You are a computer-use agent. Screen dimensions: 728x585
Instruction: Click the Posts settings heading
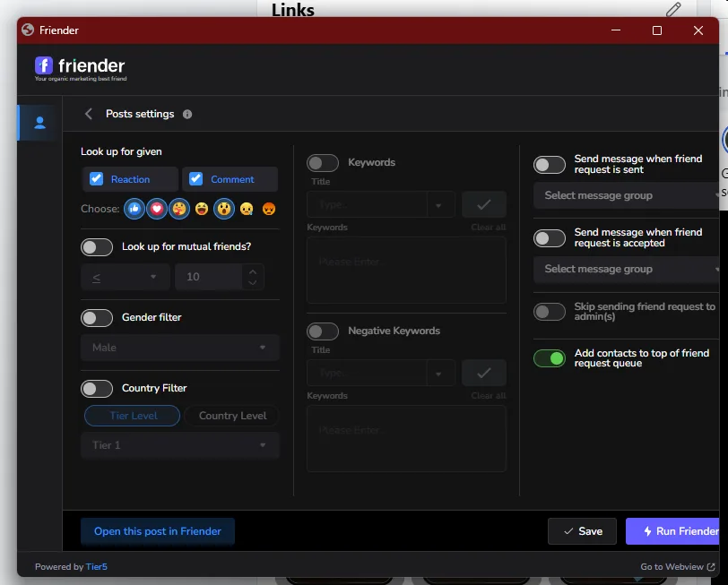pos(140,114)
